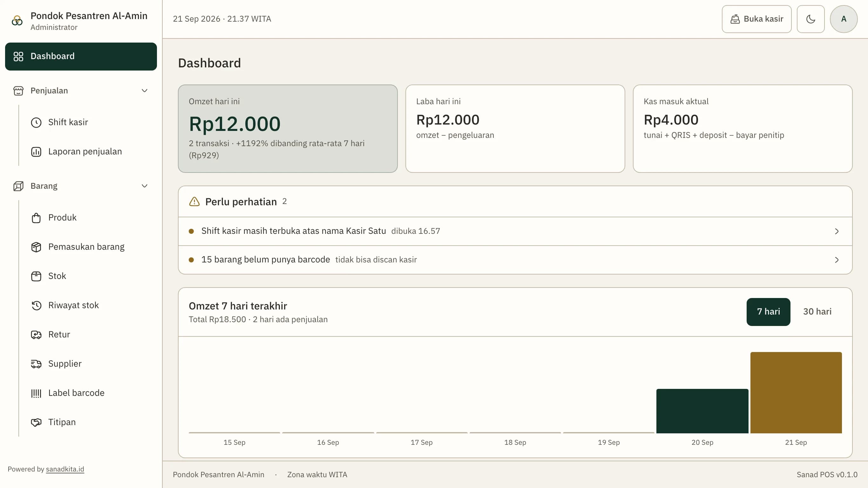Collapse the Penjualan menu section chevron

click(145, 91)
